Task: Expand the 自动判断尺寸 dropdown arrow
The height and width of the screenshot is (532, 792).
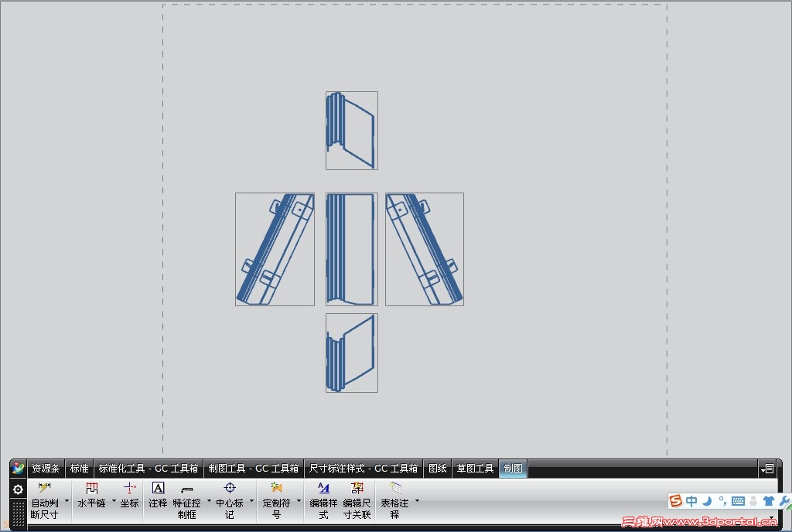Action: tap(67, 501)
